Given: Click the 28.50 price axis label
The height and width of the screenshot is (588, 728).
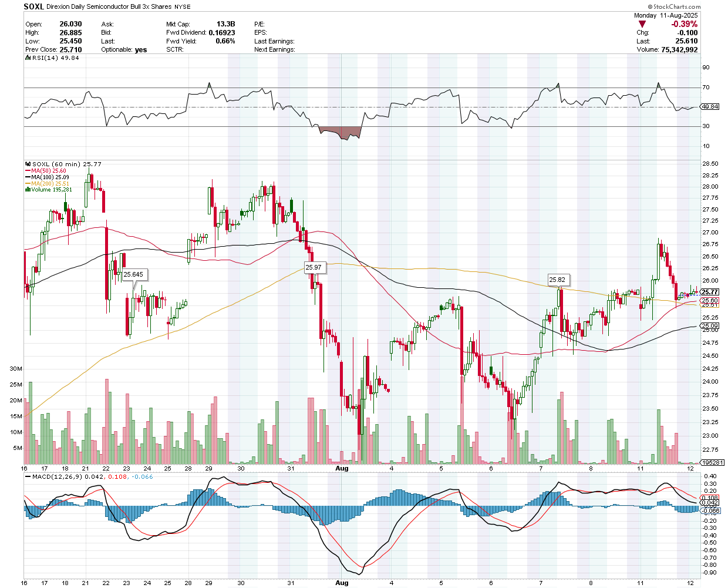Looking at the screenshot, I should point(710,164).
